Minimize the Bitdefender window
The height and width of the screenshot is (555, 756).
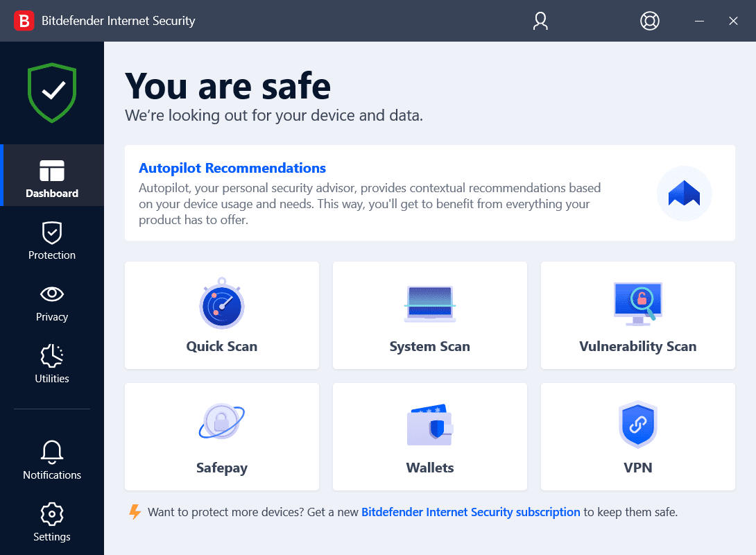(x=699, y=21)
